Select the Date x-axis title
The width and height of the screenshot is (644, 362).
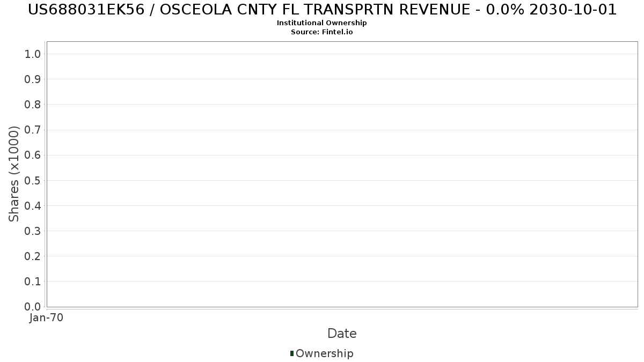[342, 334]
